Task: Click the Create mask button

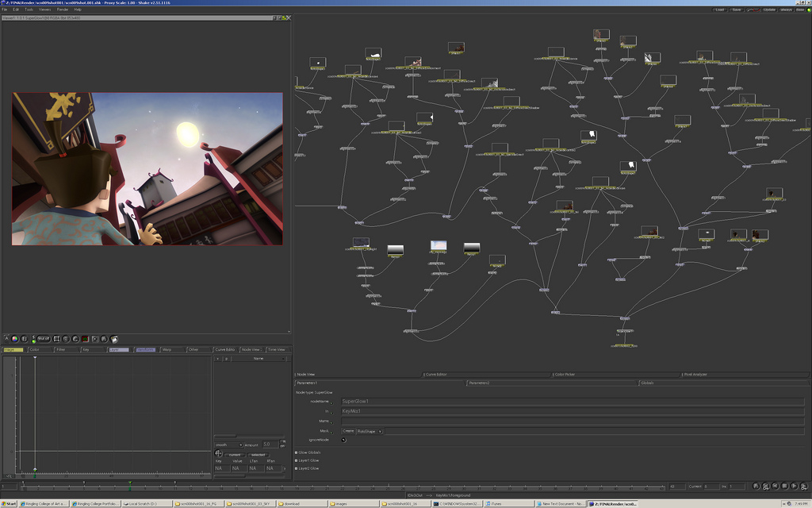Action: [348, 431]
